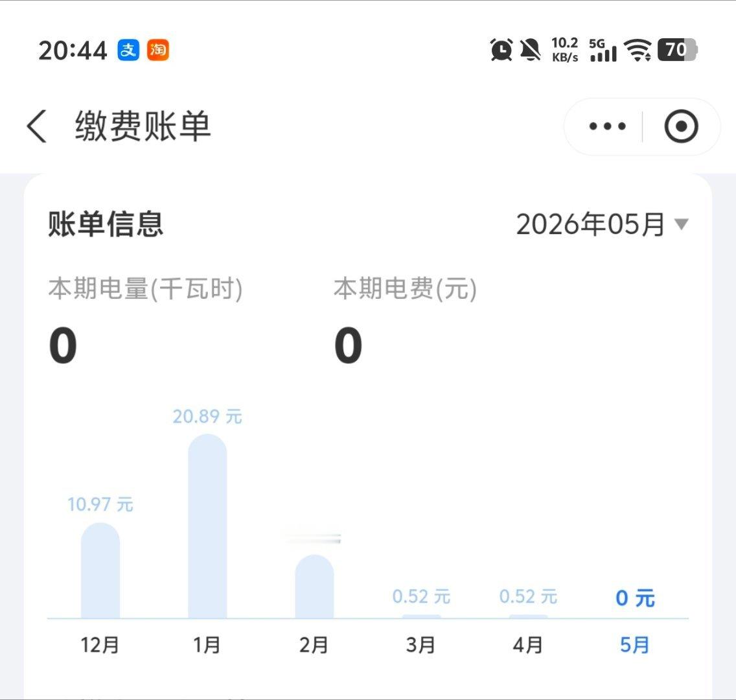
Task: Tap the 本期电费(元) label
Action: pyautogui.click(x=405, y=288)
